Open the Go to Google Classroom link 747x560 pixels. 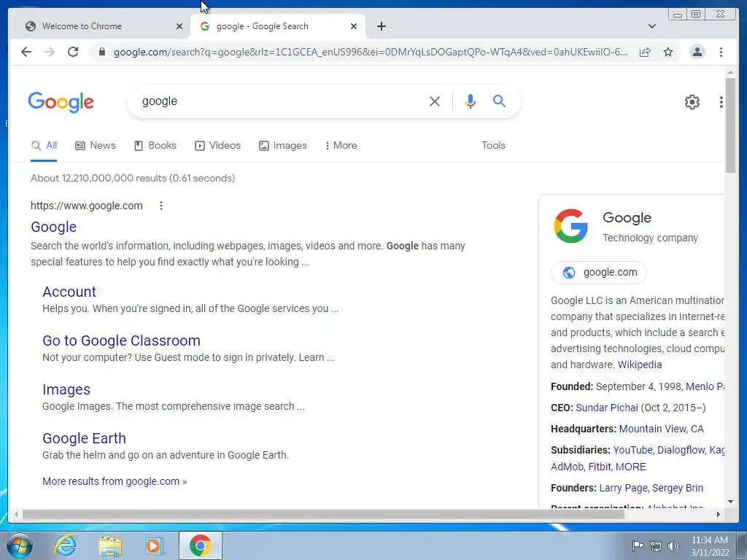click(122, 341)
